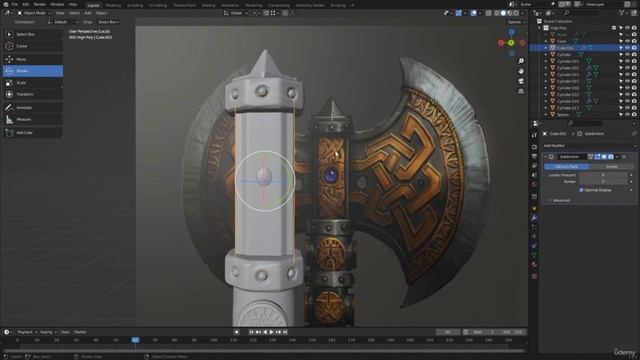Click the blue Z axis on the navigation gizmo
The image size is (640, 360).
[x=511, y=32]
